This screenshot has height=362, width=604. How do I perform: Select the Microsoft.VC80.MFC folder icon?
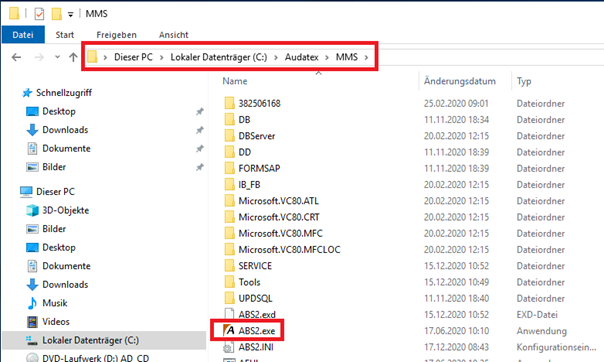pyautogui.click(x=229, y=233)
